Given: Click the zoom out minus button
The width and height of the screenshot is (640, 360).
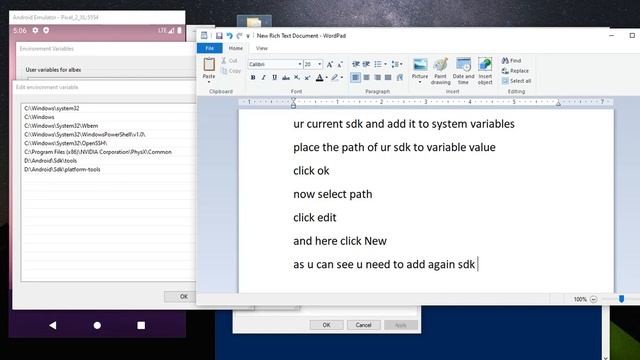Looking at the screenshot, I should tap(593, 299).
